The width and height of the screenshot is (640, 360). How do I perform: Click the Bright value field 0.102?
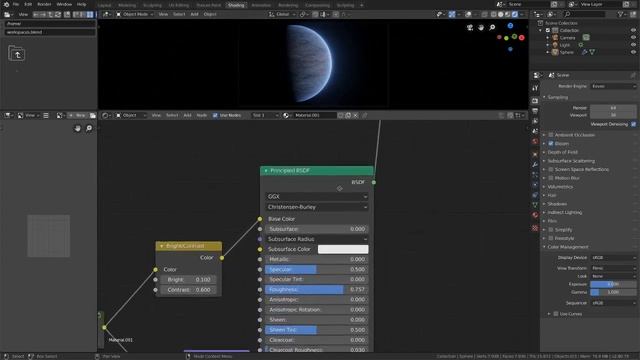tap(189, 280)
